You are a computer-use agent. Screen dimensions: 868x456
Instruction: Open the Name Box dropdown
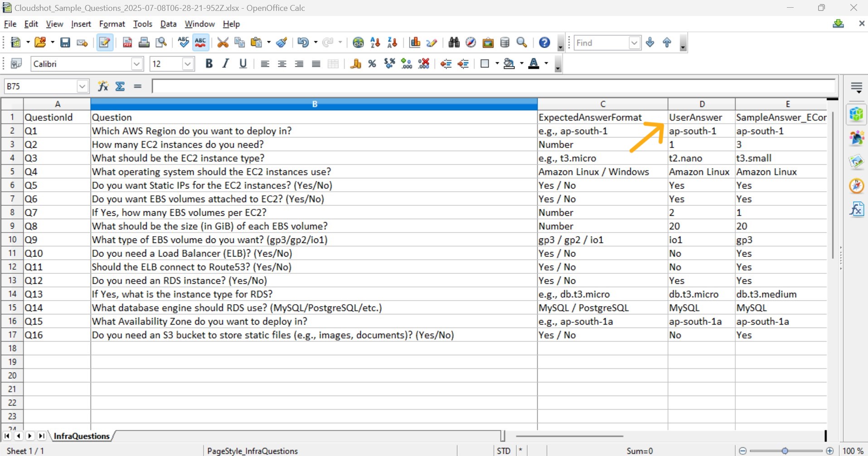point(82,86)
